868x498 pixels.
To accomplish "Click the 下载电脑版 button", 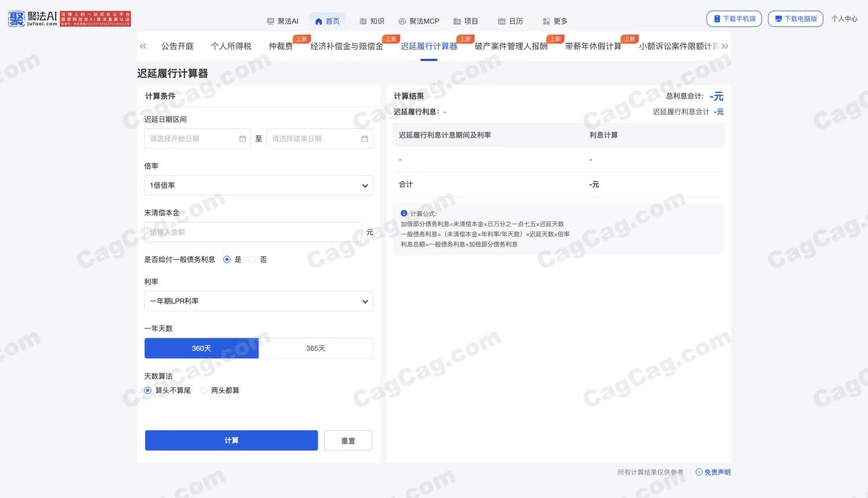I will tap(796, 19).
